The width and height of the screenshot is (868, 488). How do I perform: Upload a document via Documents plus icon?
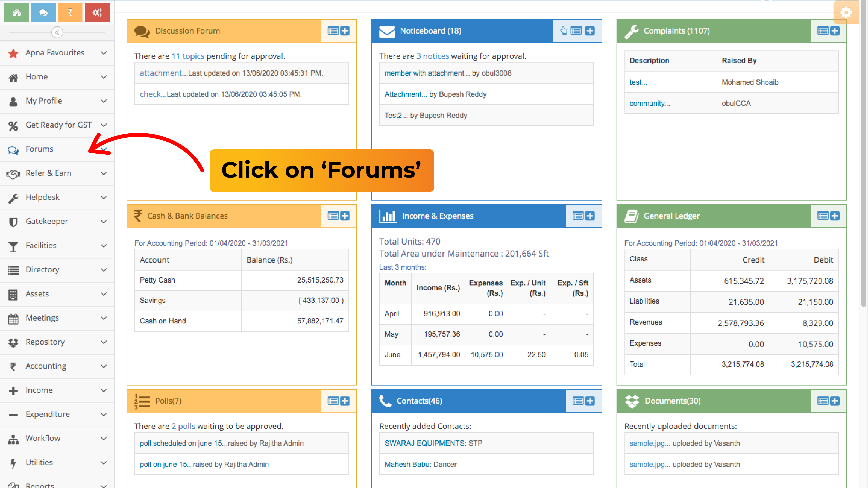(x=835, y=401)
